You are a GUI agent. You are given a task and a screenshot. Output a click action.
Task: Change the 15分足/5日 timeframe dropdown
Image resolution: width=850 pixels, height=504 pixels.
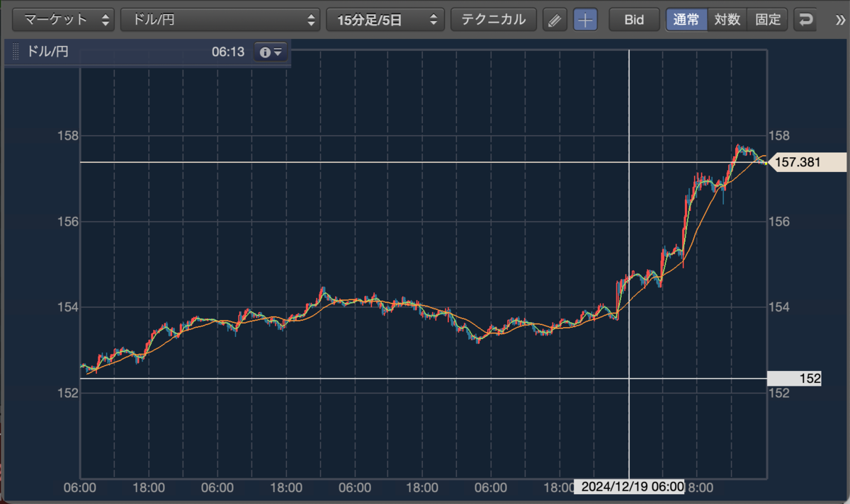(385, 19)
